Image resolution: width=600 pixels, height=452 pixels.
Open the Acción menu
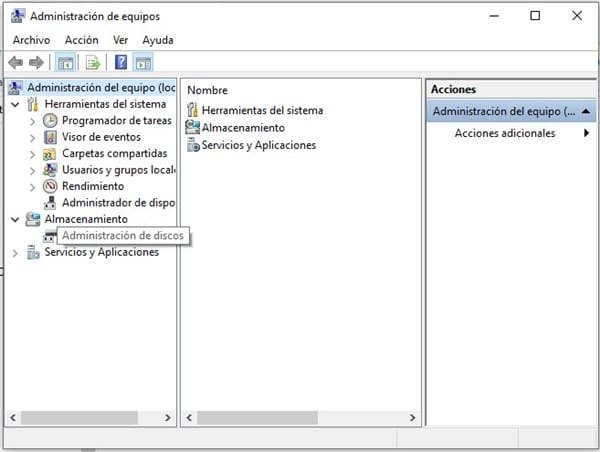coord(82,40)
